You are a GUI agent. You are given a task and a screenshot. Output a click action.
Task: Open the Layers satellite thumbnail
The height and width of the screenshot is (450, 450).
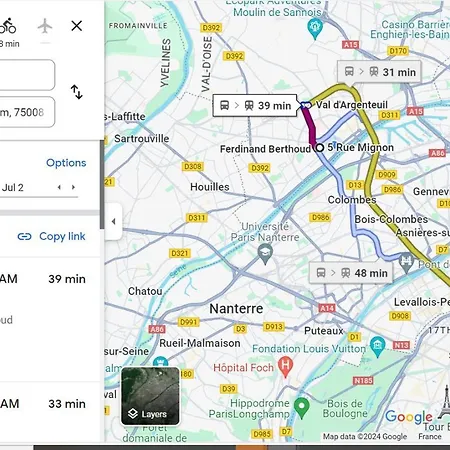(x=150, y=396)
